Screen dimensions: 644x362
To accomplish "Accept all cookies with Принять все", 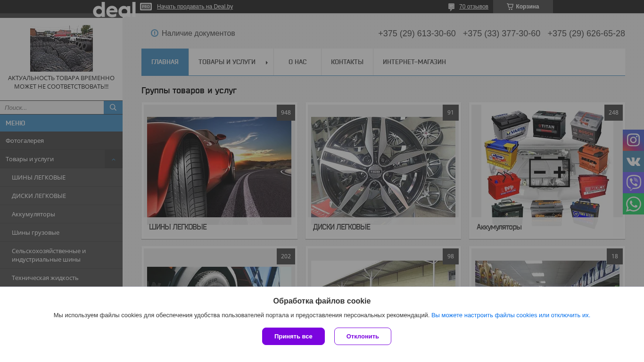I will pyautogui.click(x=293, y=336).
